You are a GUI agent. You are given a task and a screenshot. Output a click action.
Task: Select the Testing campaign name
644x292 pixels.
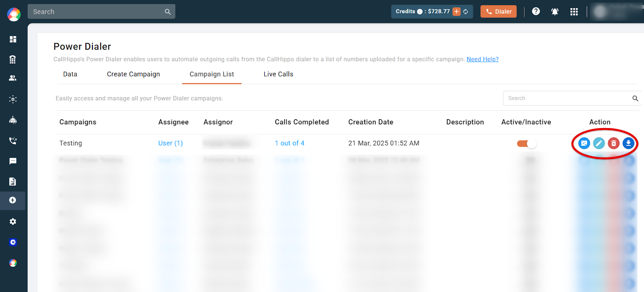coord(71,143)
